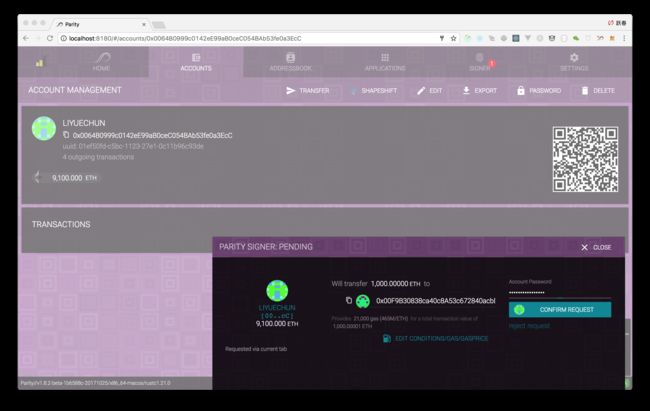The width and height of the screenshot is (650, 411).
Task: Open the Chrome three-dot menu
Action: tap(624, 38)
